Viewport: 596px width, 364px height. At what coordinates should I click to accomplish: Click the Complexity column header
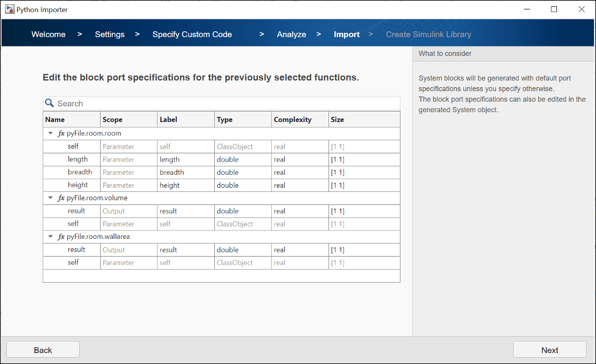pos(300,119)
